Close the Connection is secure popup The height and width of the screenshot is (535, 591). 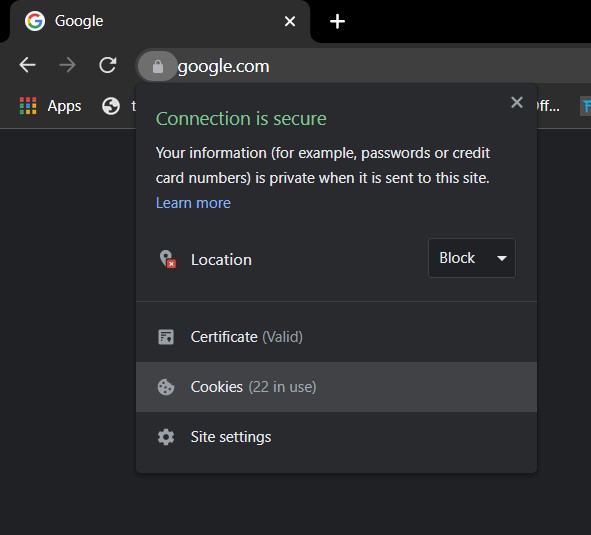click(517, 102)
